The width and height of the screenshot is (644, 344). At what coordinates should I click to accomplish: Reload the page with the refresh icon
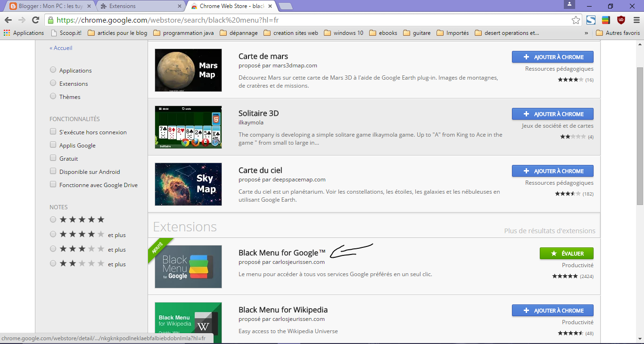click(35, 20)
